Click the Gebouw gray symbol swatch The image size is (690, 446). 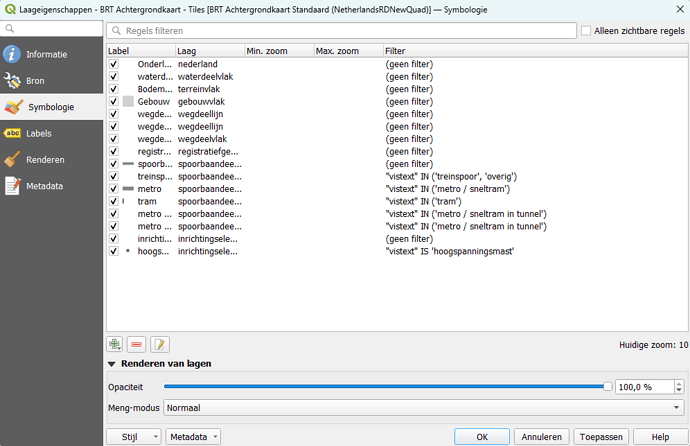tap(128, 101)
